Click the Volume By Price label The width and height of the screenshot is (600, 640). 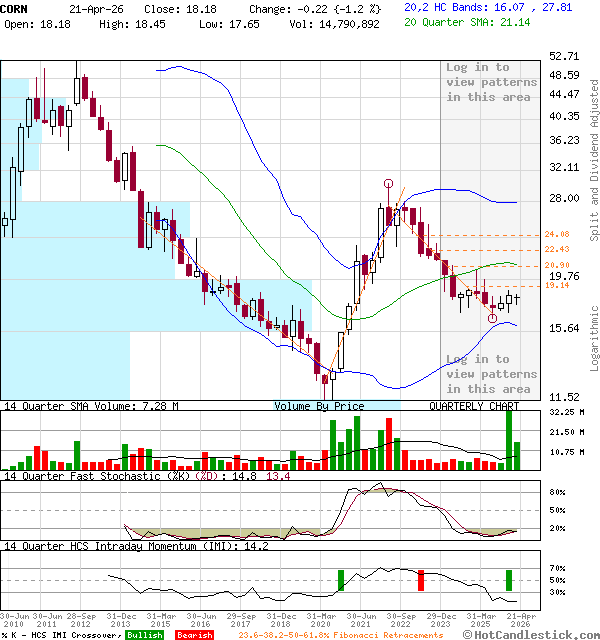(319, 407)
